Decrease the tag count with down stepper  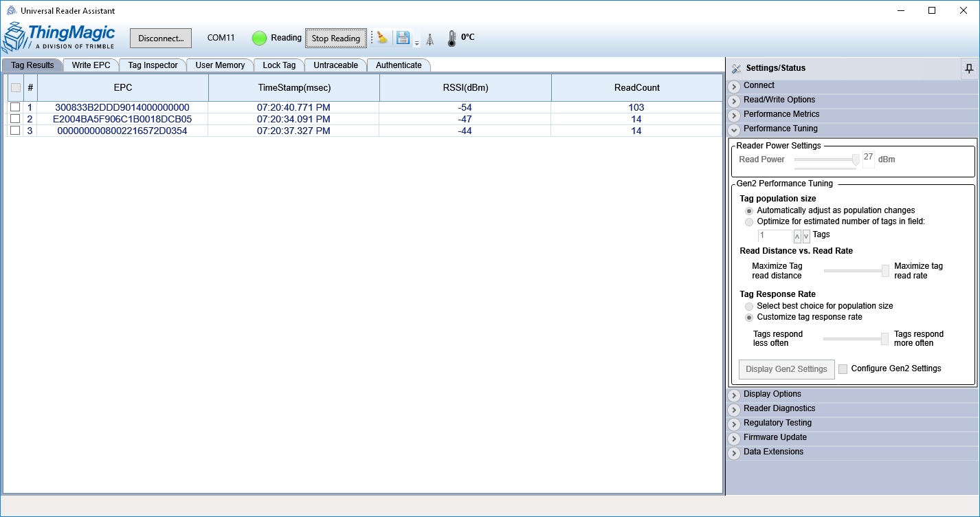806,236
